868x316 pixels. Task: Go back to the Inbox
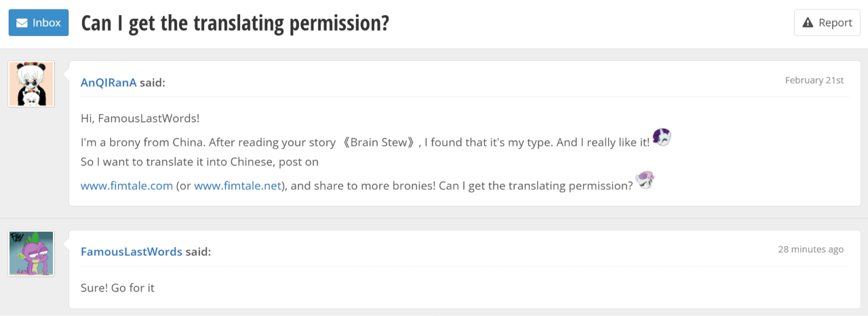click(x=39, y=23)
